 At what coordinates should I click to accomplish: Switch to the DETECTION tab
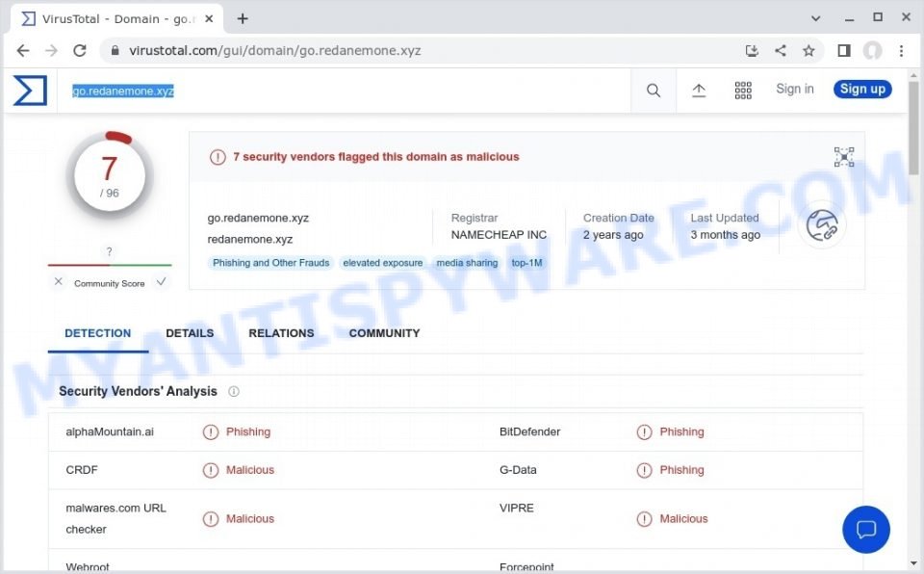[98, 333]
